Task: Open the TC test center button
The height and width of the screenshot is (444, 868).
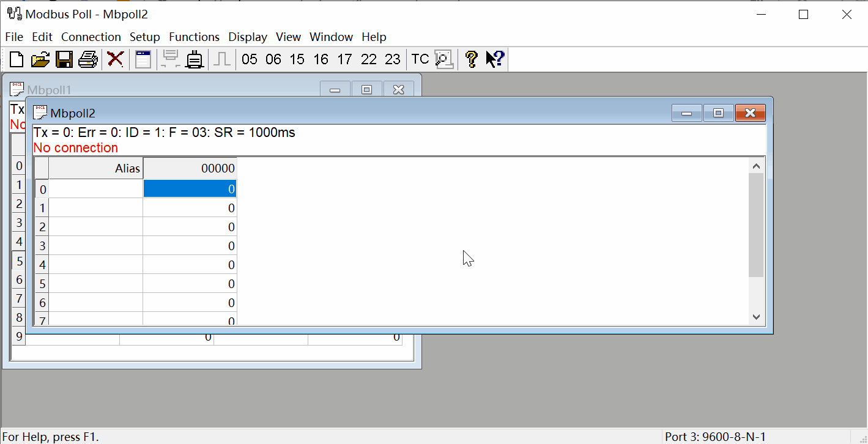Action: (x=420, y=59)
